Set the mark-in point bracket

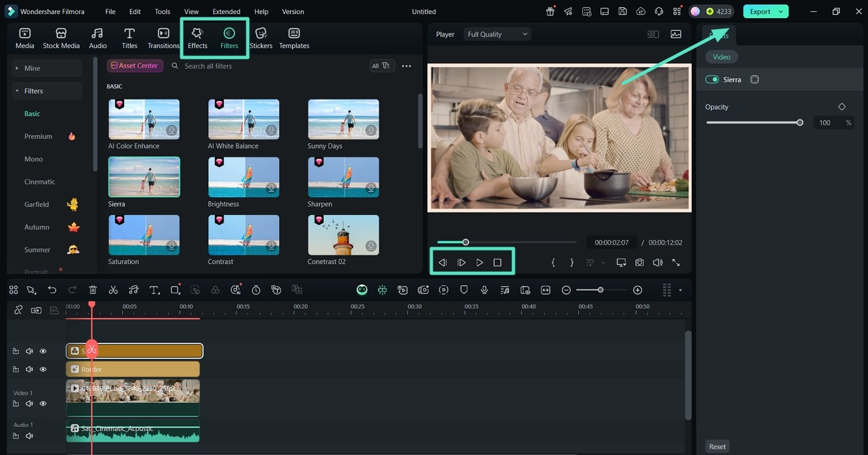click(553, 263)
